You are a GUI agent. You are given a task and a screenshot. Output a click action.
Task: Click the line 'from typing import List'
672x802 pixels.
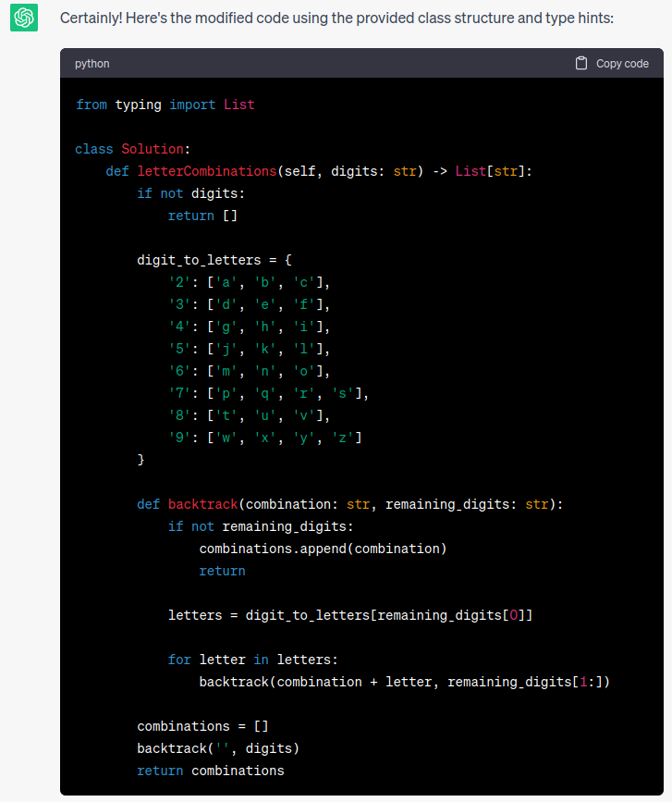click(x=165, y=105)
